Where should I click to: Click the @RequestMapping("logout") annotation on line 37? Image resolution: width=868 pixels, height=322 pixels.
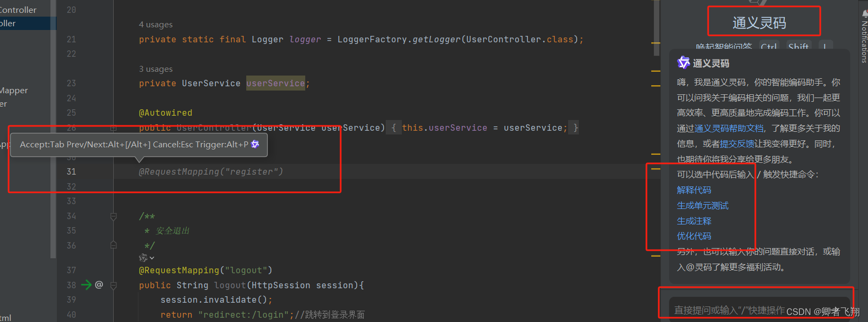[205, 270]
